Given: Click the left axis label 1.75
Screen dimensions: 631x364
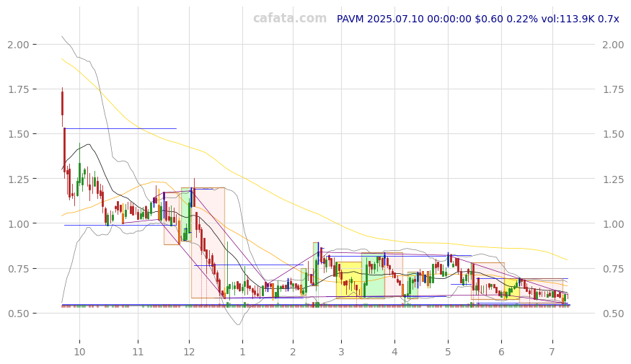Looking at the screenshot, I should [19, 89].
